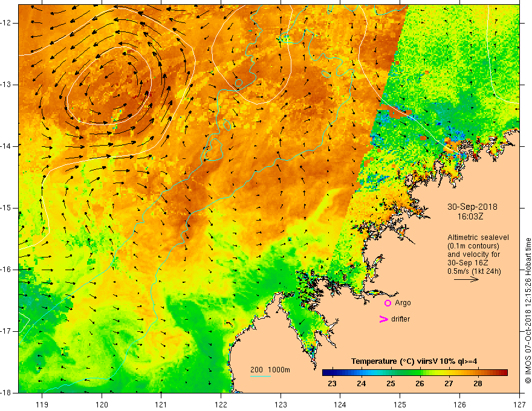
Task: Click the latitude axis label -17
Action: [x=6, y=331]
